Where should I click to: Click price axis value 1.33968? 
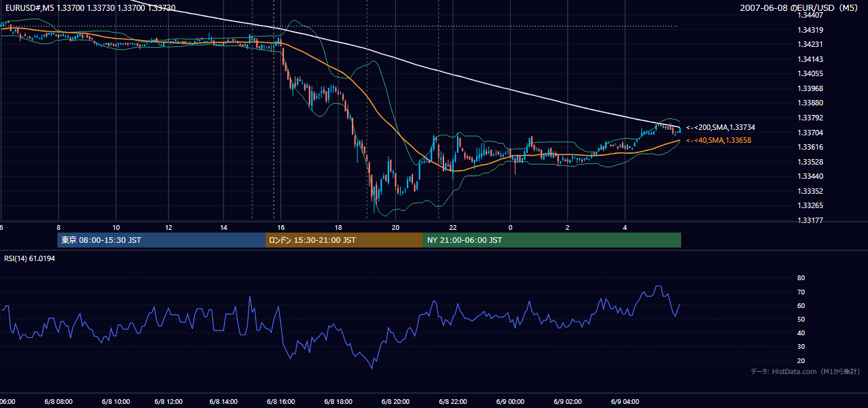812,88
